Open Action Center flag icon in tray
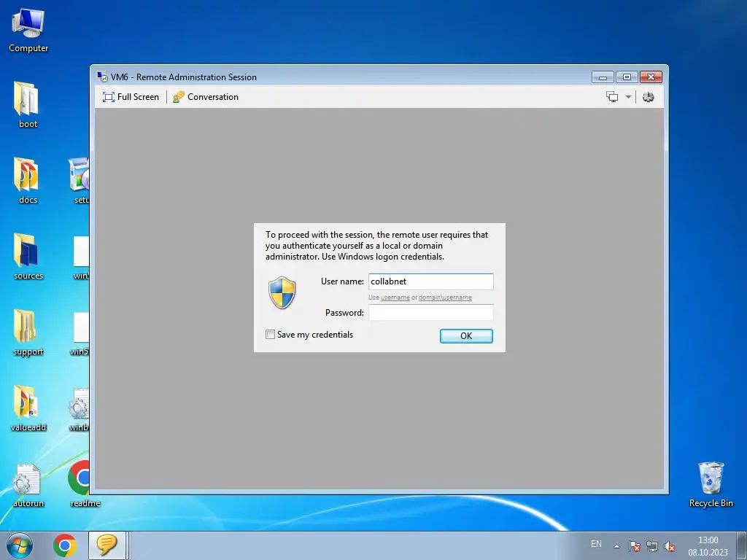747x560 pixels. coord(634,546)
